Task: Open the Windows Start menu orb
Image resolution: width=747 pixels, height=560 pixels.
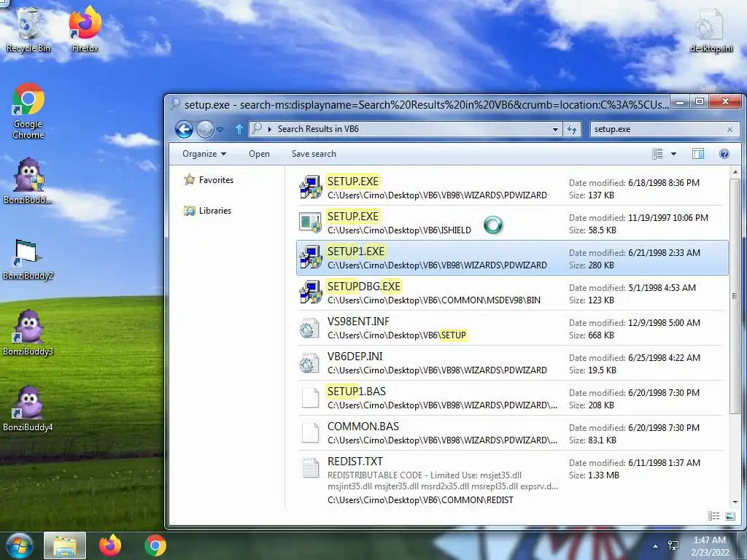Action: pyautogui.click(x=19, y=545)
